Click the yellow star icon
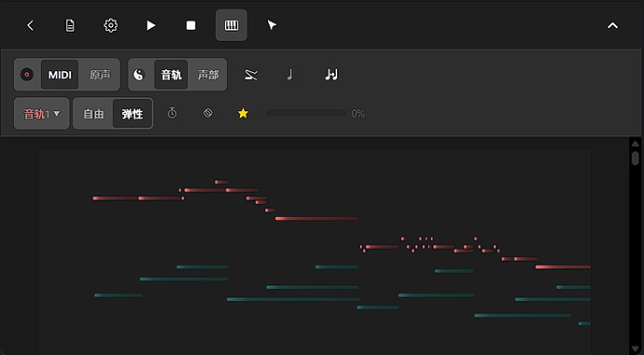Viewport: 644px width, 355px height. click(x=244, y=113)
